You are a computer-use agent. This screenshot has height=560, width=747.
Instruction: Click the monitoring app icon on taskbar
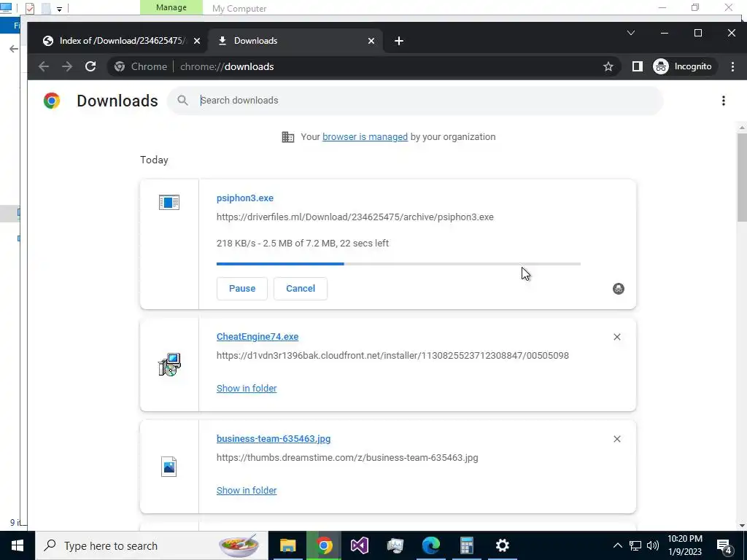pos(395,545)
